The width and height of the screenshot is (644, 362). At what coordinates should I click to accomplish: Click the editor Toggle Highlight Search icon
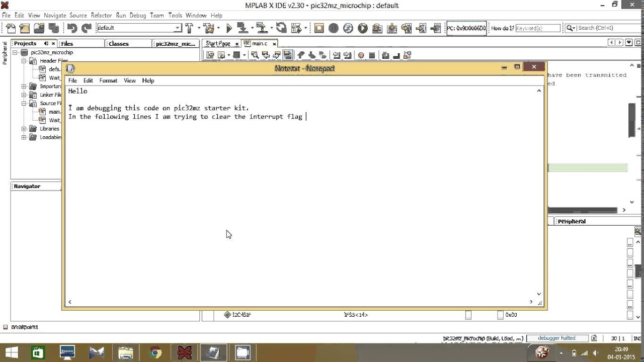287,55
